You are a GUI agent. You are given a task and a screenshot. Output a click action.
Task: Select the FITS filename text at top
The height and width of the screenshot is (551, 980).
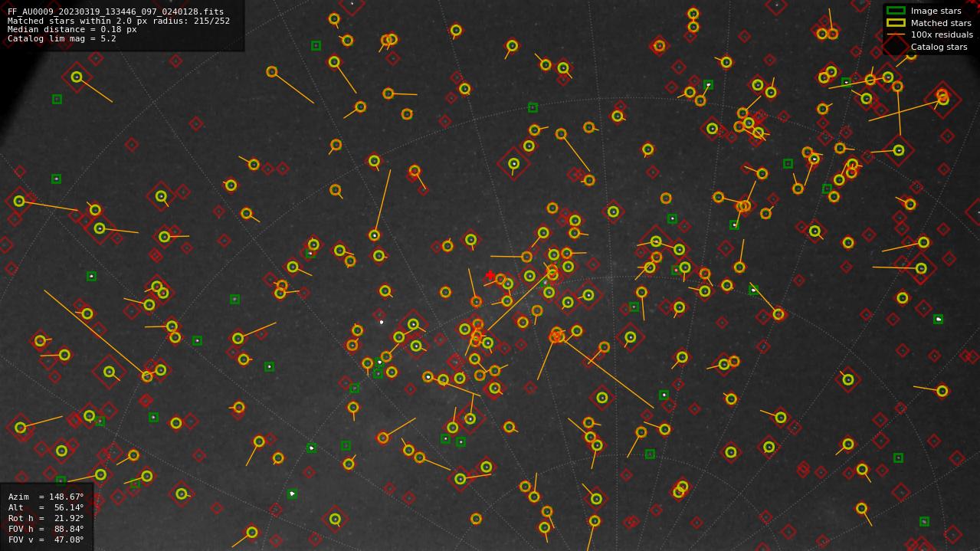pyautogui.click(x=116, y=12)
